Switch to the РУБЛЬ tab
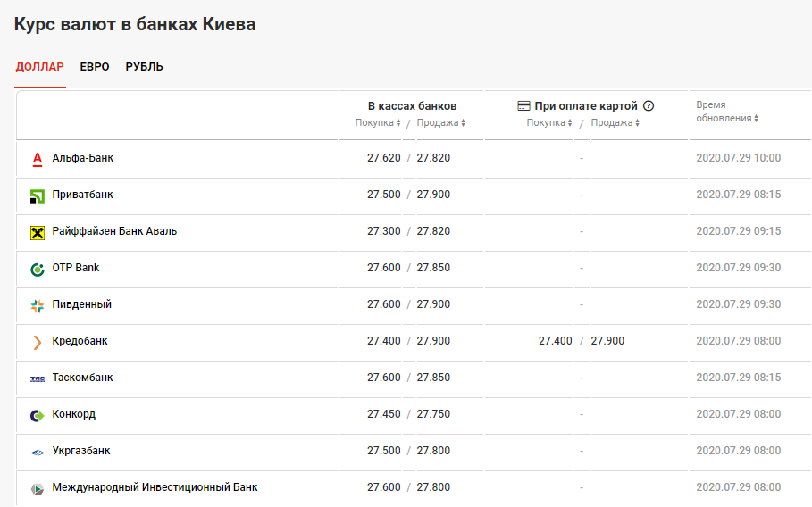This screenshot has width=812, height=507. 144,67
